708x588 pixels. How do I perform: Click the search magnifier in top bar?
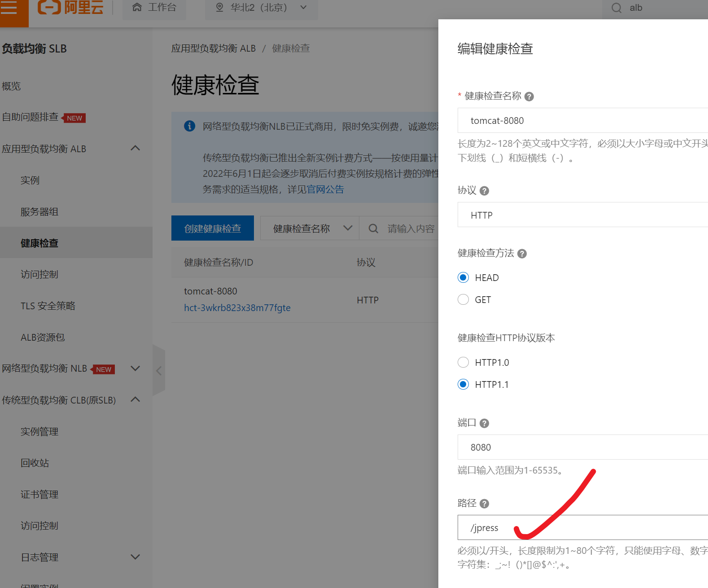tap(616, 8)
